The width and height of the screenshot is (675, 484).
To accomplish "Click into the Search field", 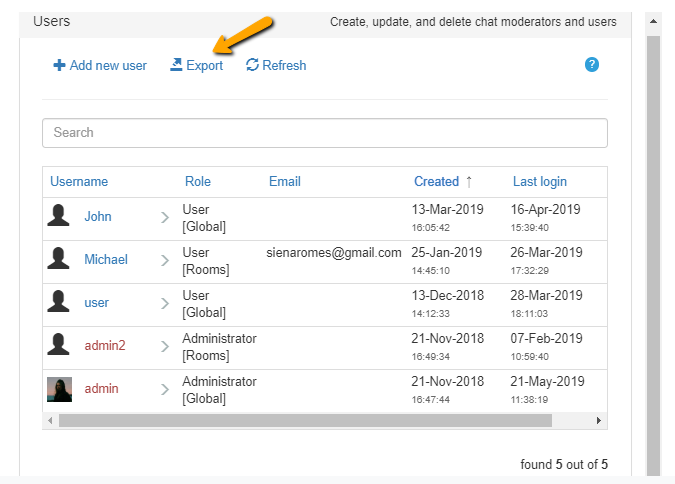I will point(324,133).
